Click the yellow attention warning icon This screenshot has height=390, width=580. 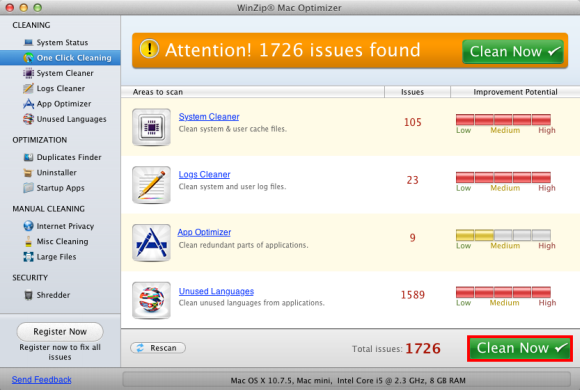point(149,49)
